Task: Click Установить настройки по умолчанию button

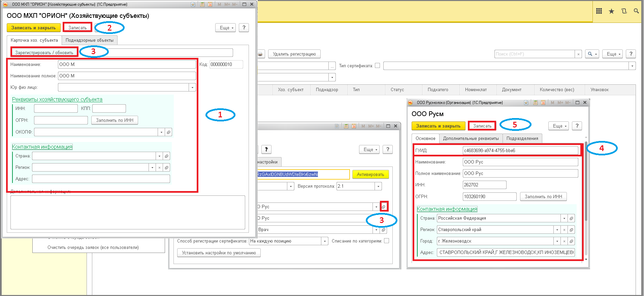Action: [x=219, y=253]
